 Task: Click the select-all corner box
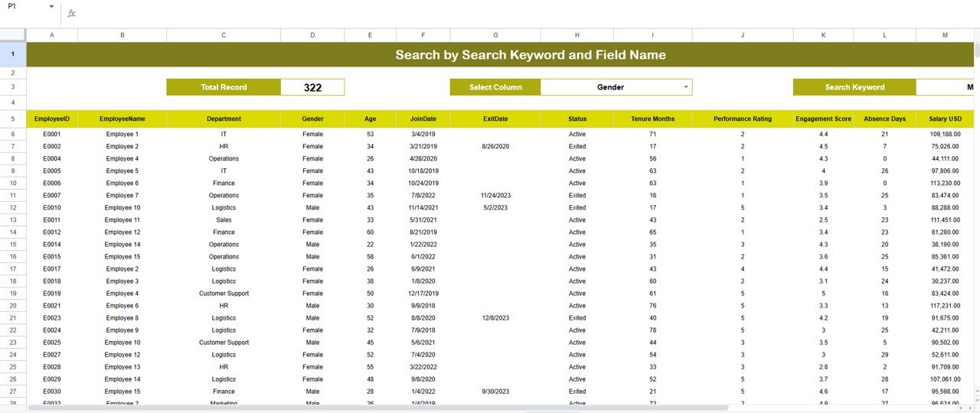click(13, 35)
